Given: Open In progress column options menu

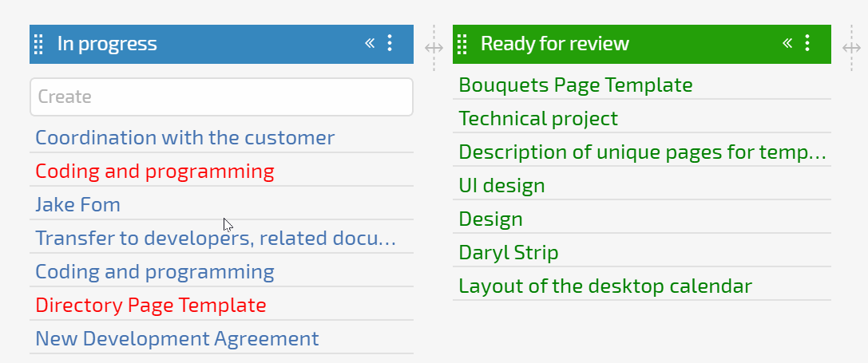Looking at the screenshot, I should (390, 43).
